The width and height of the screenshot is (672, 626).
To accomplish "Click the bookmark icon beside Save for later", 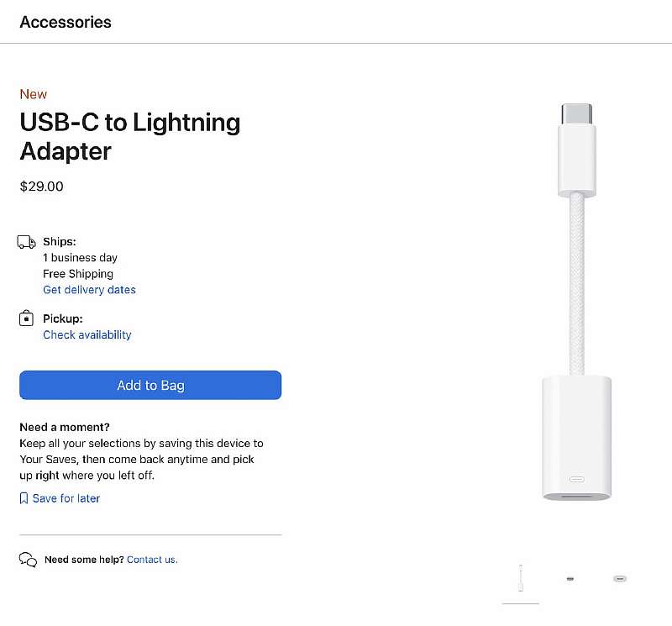I will point(24,498).
